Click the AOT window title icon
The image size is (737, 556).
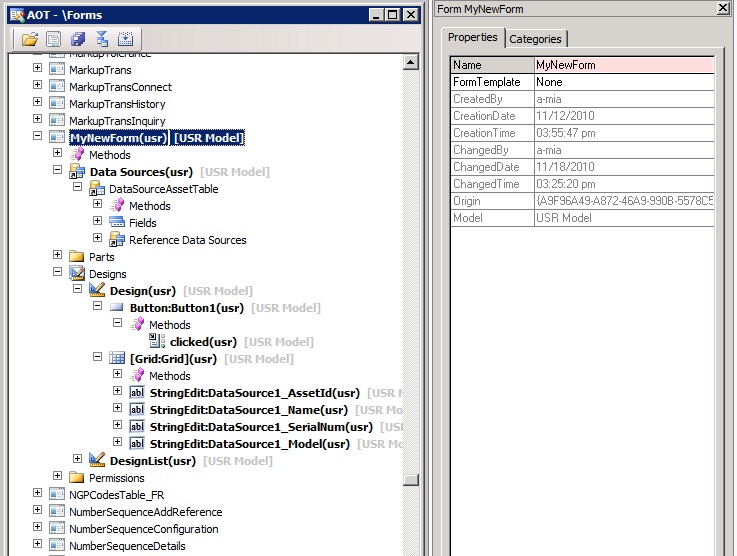coord(17,15)
